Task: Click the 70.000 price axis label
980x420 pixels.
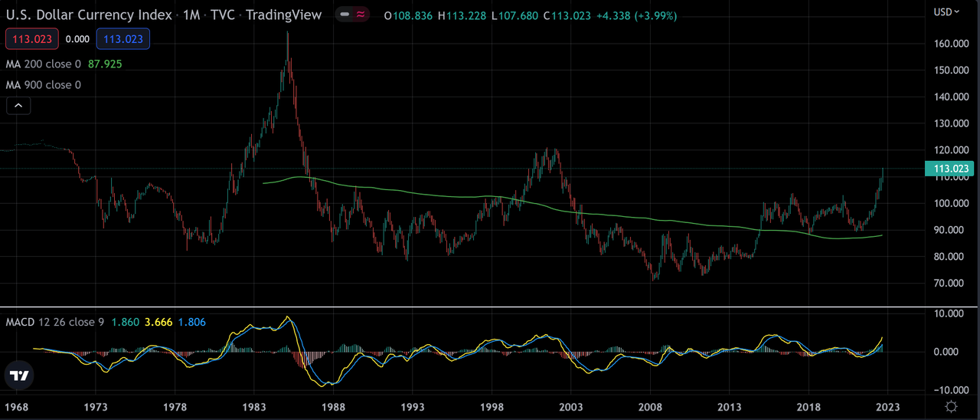Action: pos(950,283)
